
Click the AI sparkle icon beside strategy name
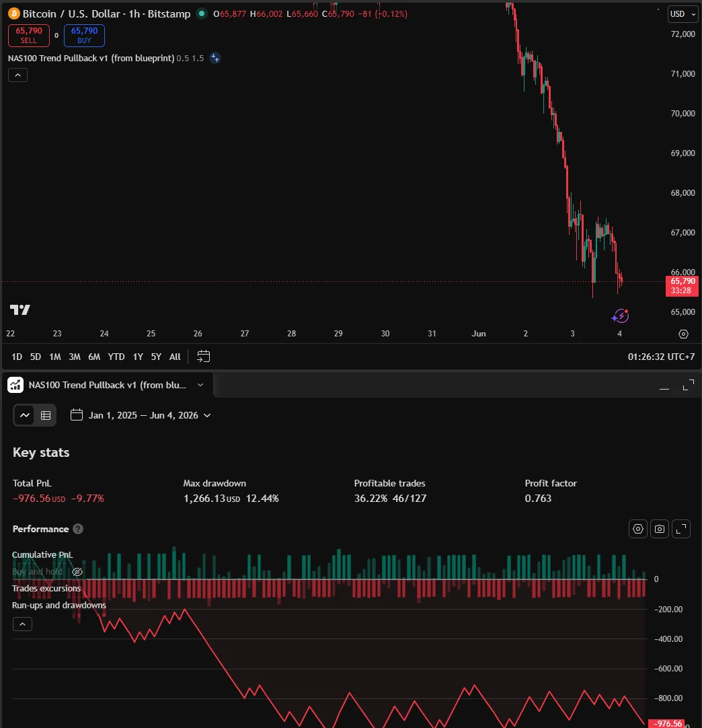tap(214, 58)
